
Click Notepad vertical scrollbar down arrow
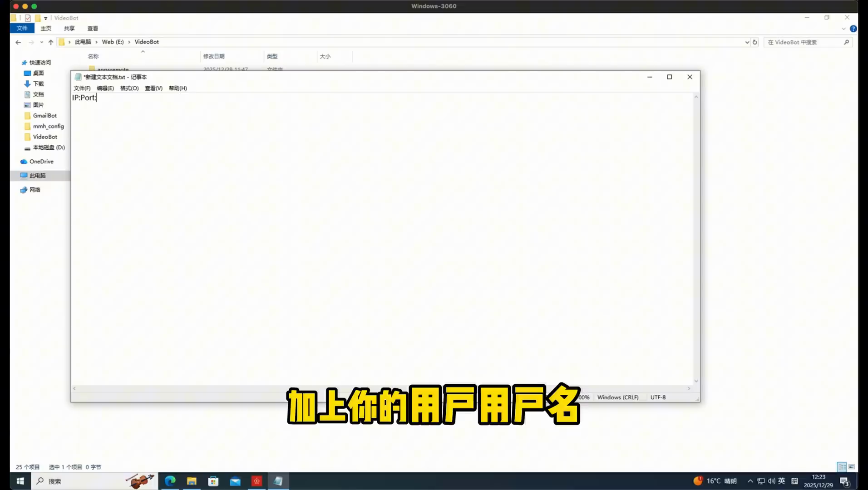pos(696,381)
